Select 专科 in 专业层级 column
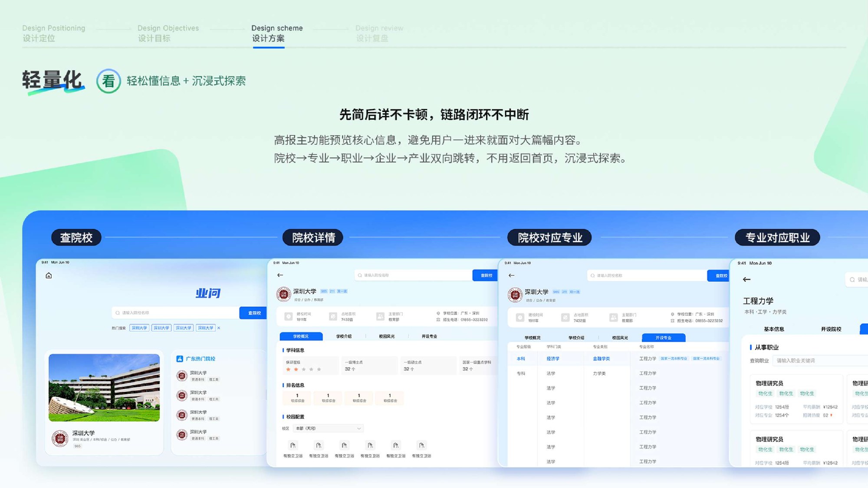 coord(521,373)
